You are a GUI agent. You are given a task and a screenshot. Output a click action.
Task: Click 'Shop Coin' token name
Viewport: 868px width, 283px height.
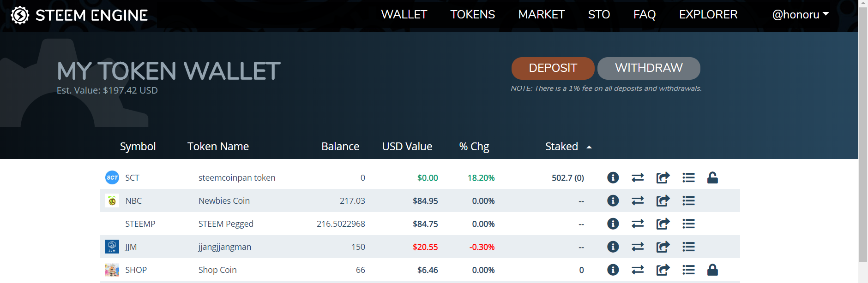pyautogui.click(x=217, y=270)
